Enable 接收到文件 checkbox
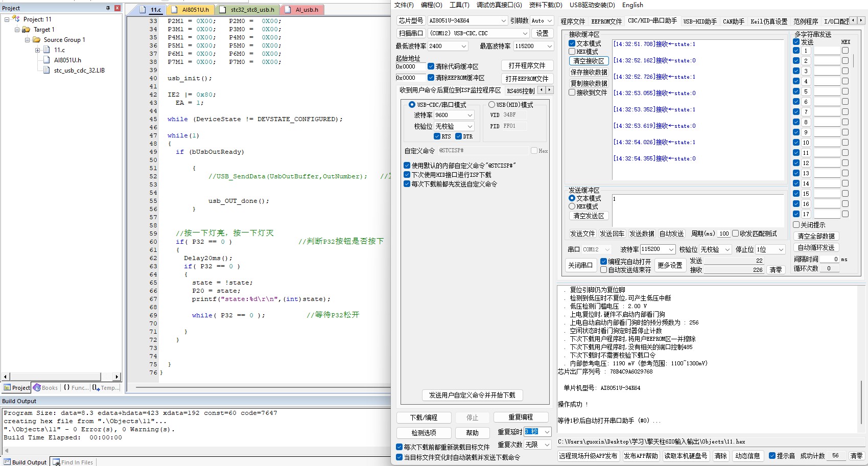Image resolution: width=868 pixels, height=466 pixels. pyautogui.click(x=572, y=92)
